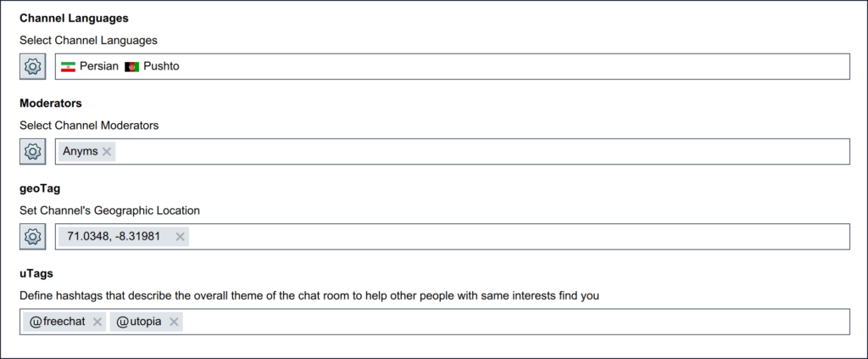Select the Persian language entry

pos(98,66)
